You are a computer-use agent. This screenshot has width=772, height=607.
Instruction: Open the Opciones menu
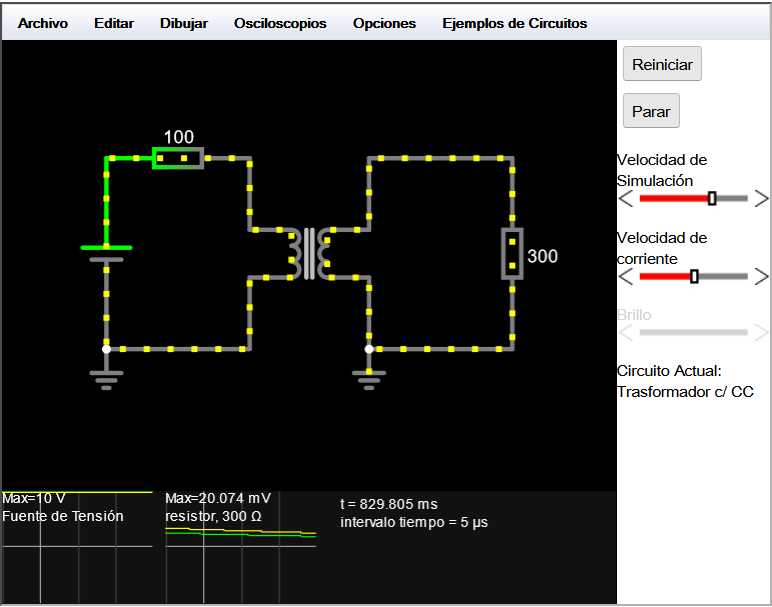(384, 23)
